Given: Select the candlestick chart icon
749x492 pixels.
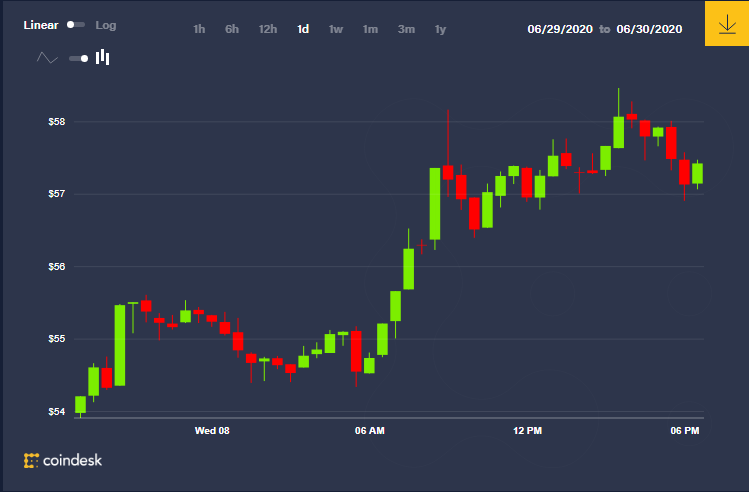Looking at the screenshot, I should (103, 57).
